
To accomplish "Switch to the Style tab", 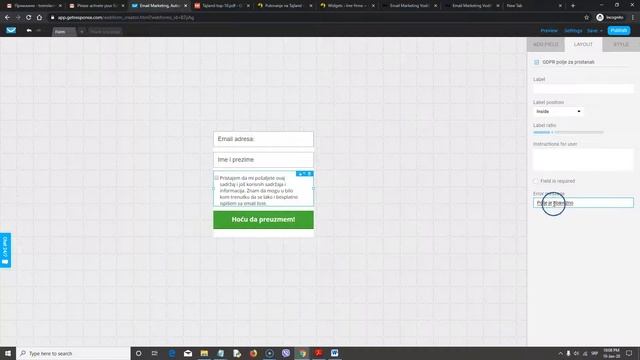I will (621, 44).
